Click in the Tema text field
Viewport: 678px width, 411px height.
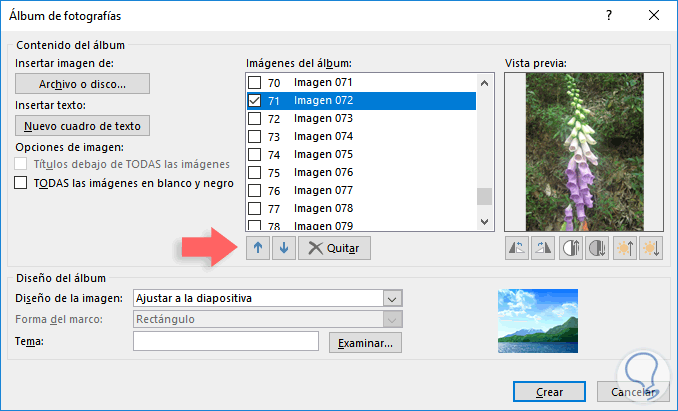[x=226, y=342]
